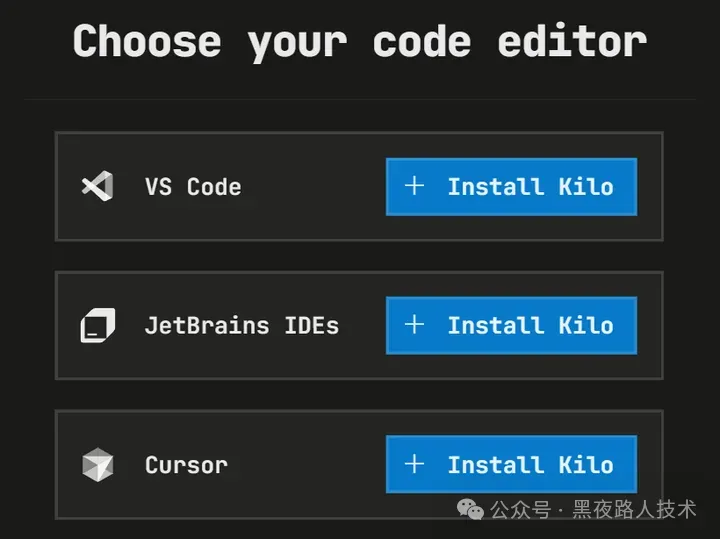Select the 'JetBrains IDEs' label text
The image size is (720, 539).
[x=241, y=325]
